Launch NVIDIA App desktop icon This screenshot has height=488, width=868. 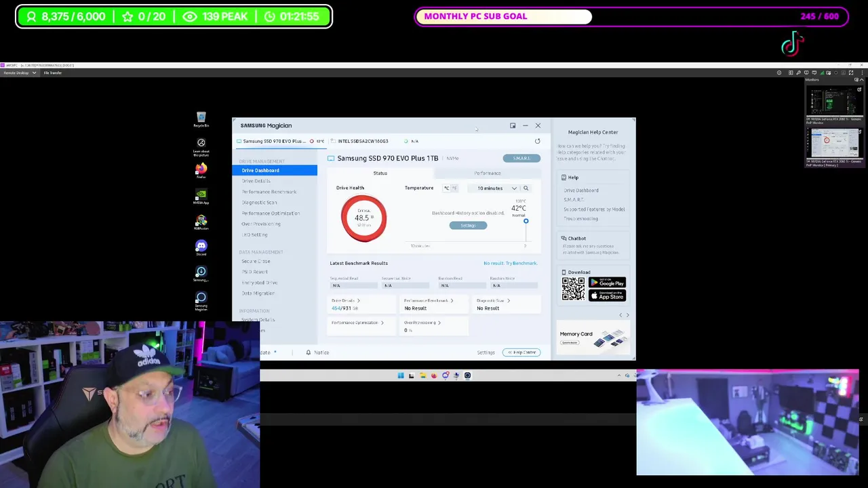(201, 196)
